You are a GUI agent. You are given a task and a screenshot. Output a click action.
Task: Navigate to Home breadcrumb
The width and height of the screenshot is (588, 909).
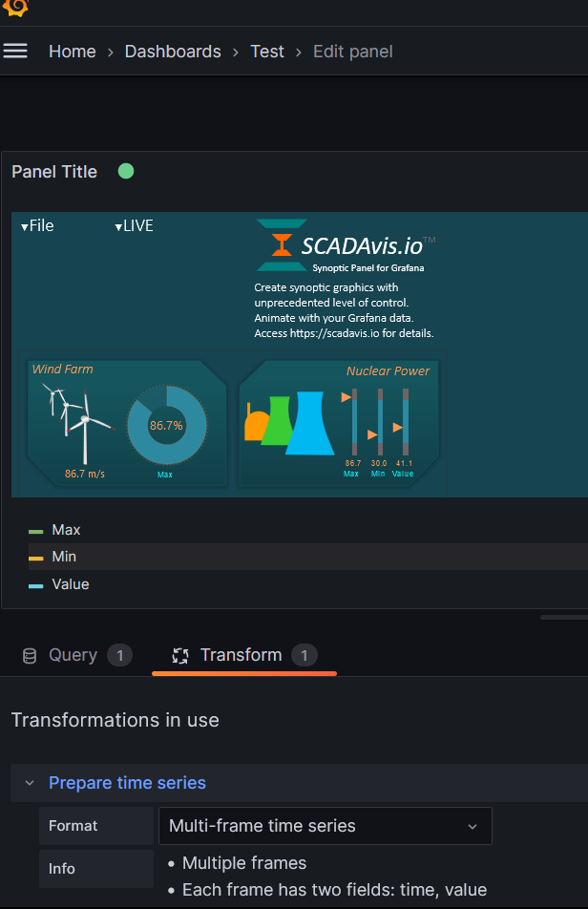(73, 52)
